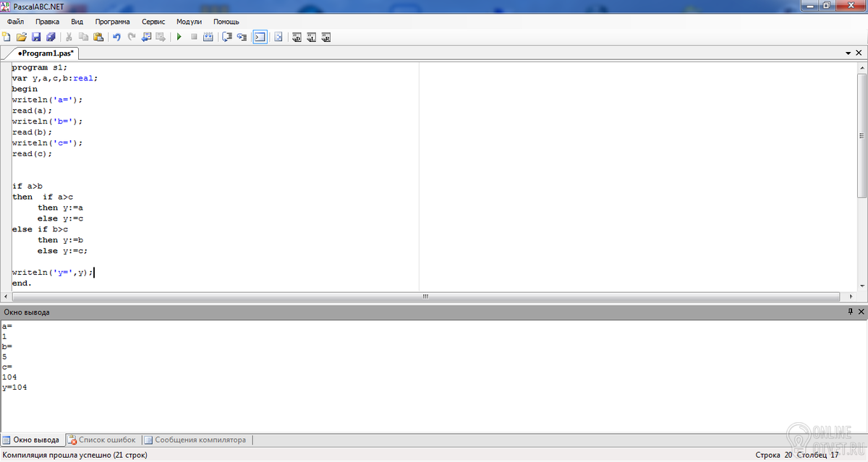Click the editor horizontal scrollbar
Viewport: 868px width, 462px height.
425,296
